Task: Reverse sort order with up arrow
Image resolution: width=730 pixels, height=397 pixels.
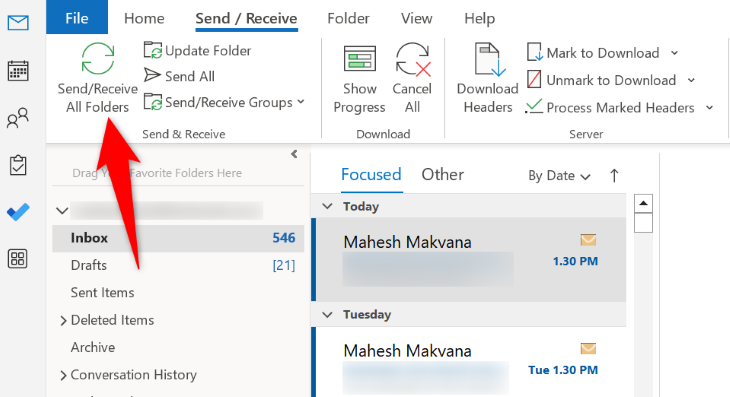Action: 614,175
